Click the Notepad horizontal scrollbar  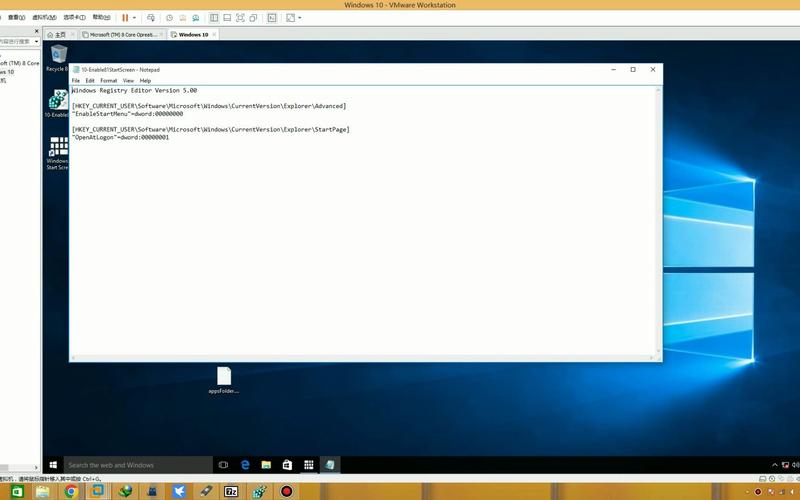click(x=362, y=358)
